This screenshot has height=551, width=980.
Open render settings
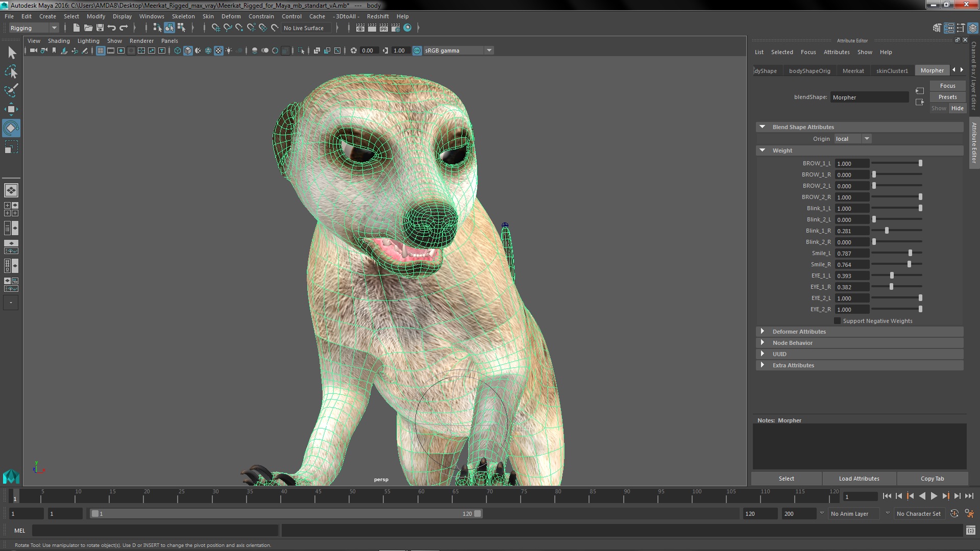click(396, 28)
